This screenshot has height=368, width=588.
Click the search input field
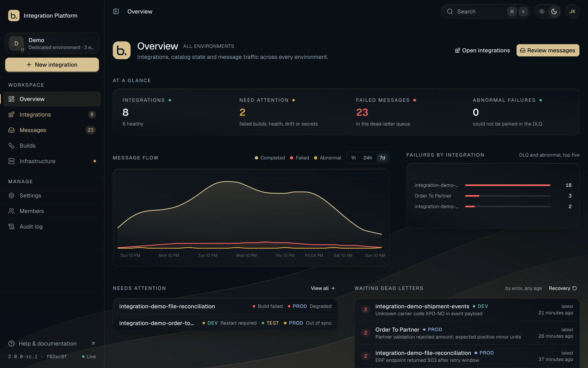(486, 11)
